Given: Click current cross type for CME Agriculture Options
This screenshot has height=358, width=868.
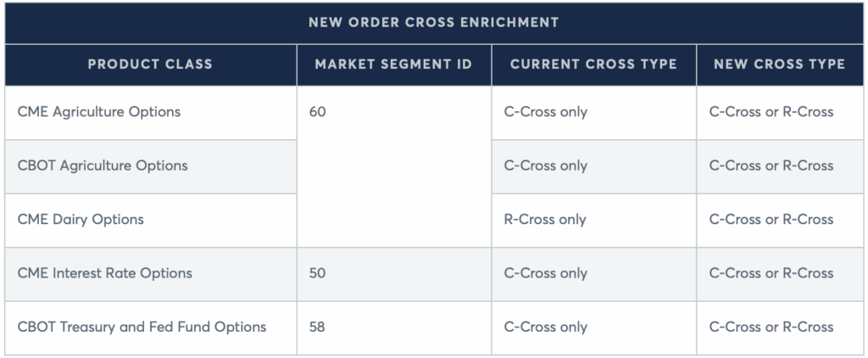Looking at the screenshot, I should (545, 112).
